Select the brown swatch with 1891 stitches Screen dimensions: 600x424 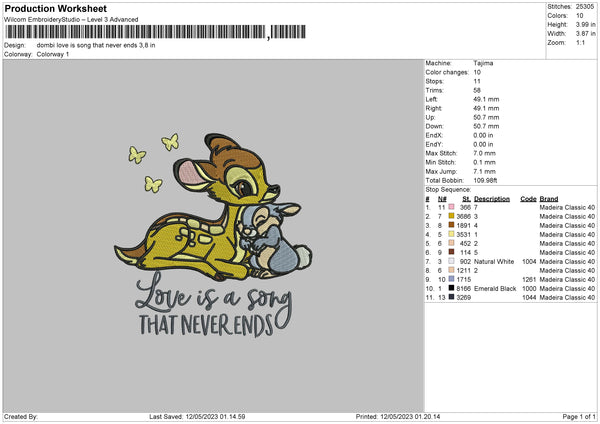(451, 225)
